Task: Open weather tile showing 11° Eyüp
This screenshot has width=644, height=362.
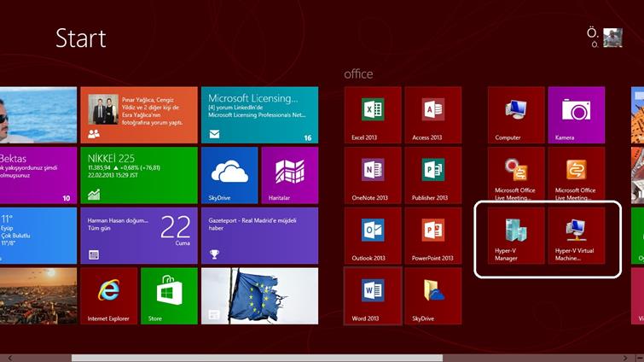Action: point(38,236)
